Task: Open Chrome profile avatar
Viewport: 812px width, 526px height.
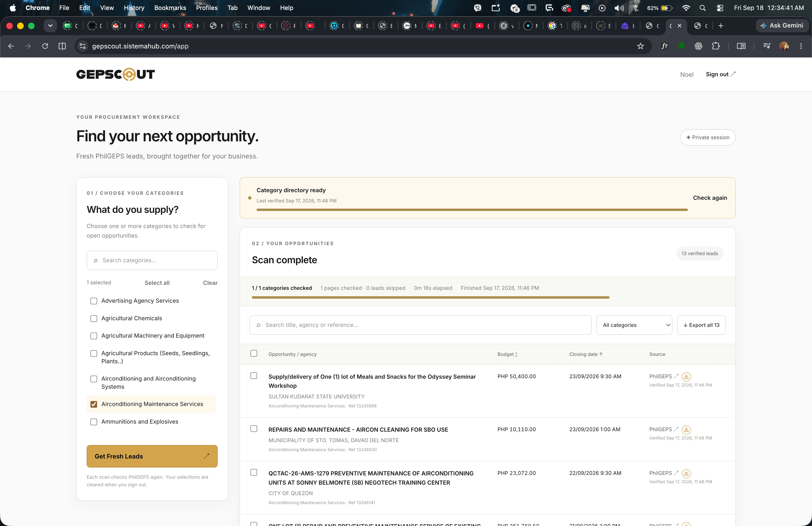Action: click(784, 46)
